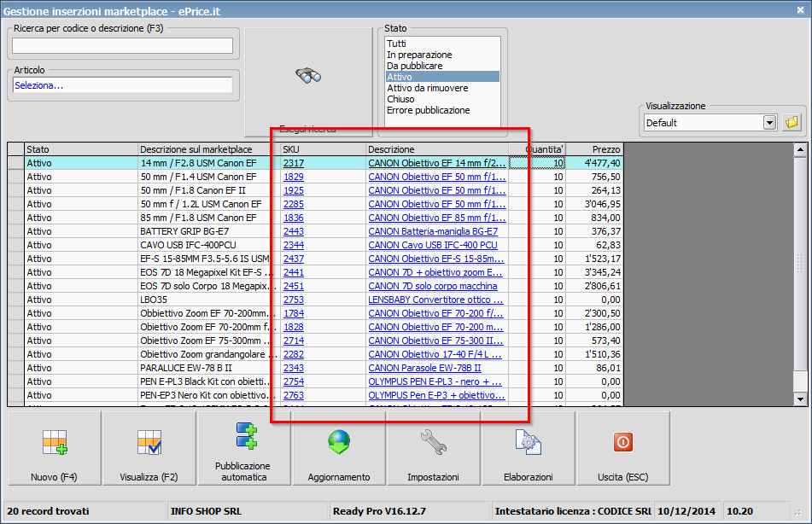Click the Visualizza (F2) view icon

(149, 442)
